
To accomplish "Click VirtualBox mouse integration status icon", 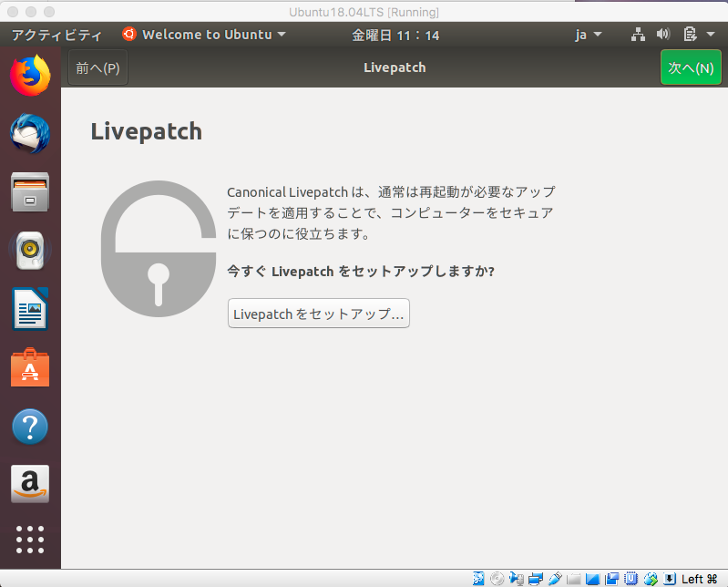I will [x=651, y=579].
